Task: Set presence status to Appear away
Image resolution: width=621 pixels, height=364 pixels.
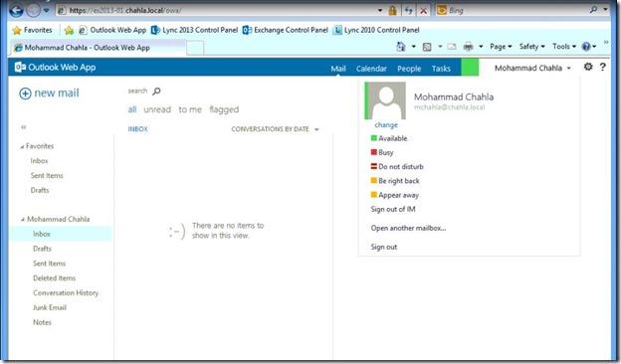Action: coord(394,195)
